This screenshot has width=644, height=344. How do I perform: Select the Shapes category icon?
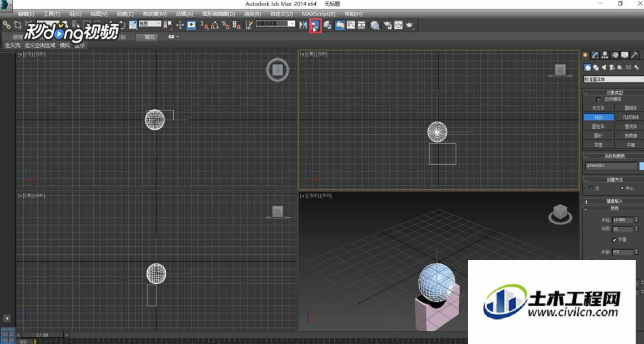(x=596, y=67)
